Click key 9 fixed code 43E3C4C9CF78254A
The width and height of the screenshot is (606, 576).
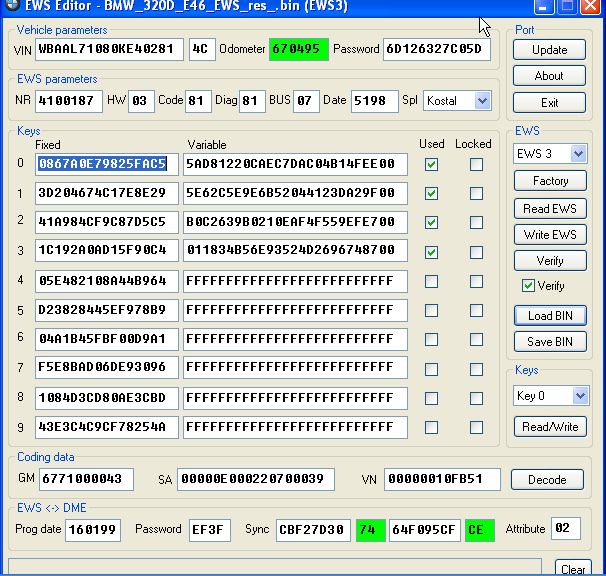tap(107, 427)
